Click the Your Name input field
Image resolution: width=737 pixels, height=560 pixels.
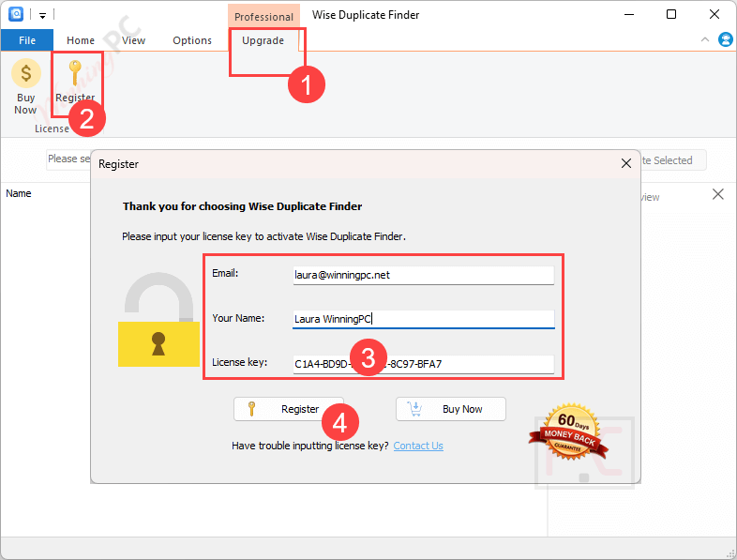click(x=424, y=319)
